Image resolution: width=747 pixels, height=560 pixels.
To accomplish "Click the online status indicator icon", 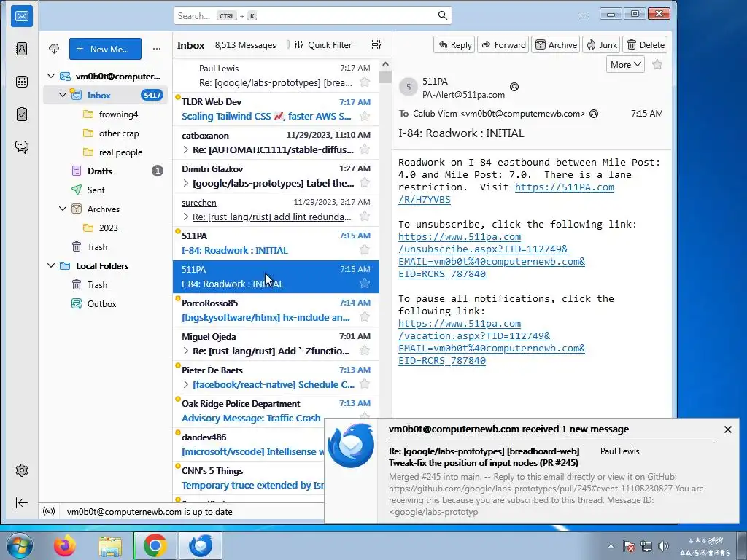I will pos(49,511).
